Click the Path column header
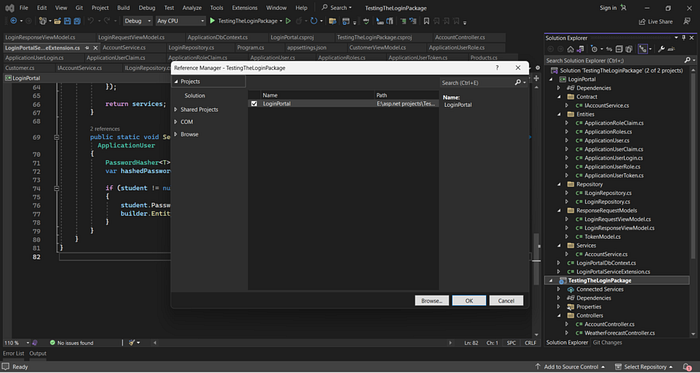Screen dimensions: 700x373 [x=406, y=95]
